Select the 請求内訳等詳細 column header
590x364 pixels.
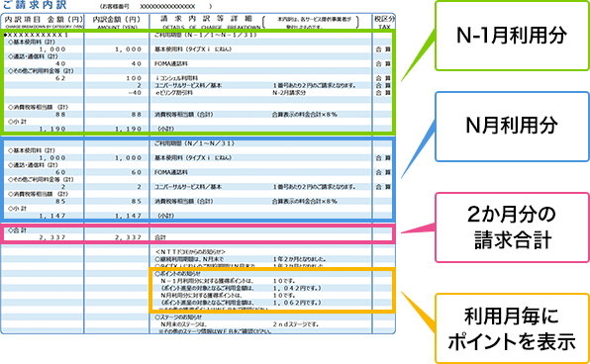click(207, 22)
